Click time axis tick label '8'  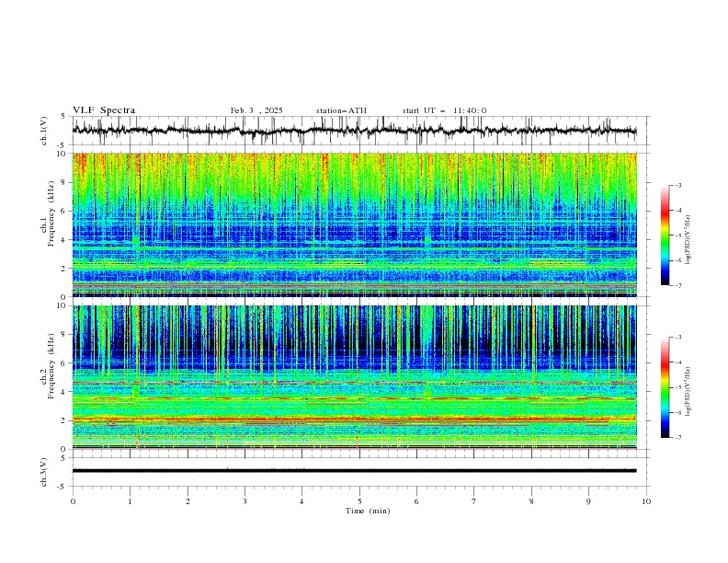pos(531,501)
